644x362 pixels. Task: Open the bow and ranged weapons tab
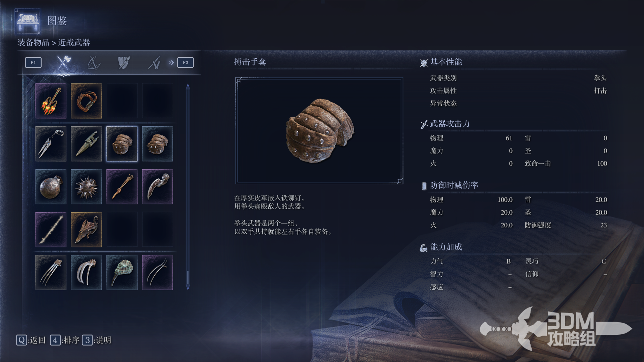[x=94, y=62]
